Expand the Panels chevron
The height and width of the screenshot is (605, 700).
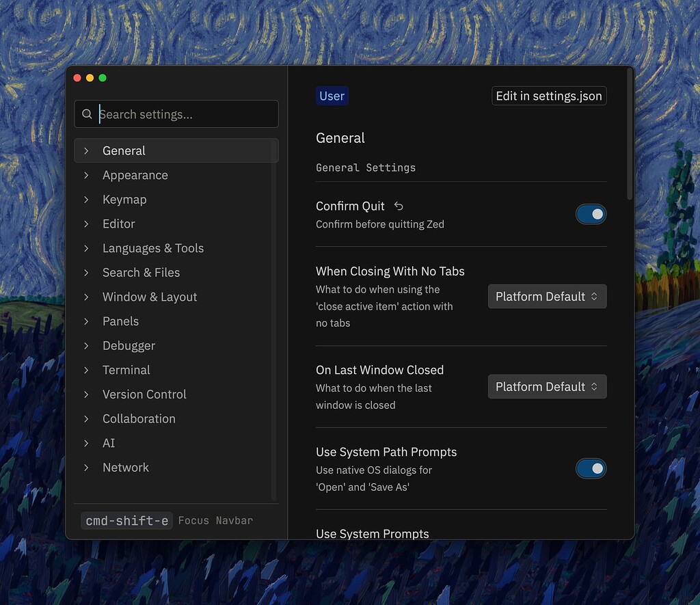point(86,321)
